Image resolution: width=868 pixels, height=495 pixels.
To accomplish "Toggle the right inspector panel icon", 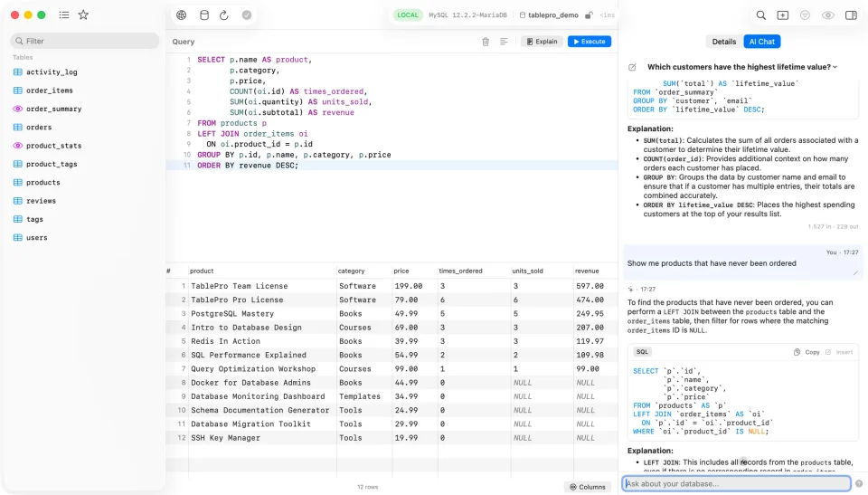I will click(852, 15).
